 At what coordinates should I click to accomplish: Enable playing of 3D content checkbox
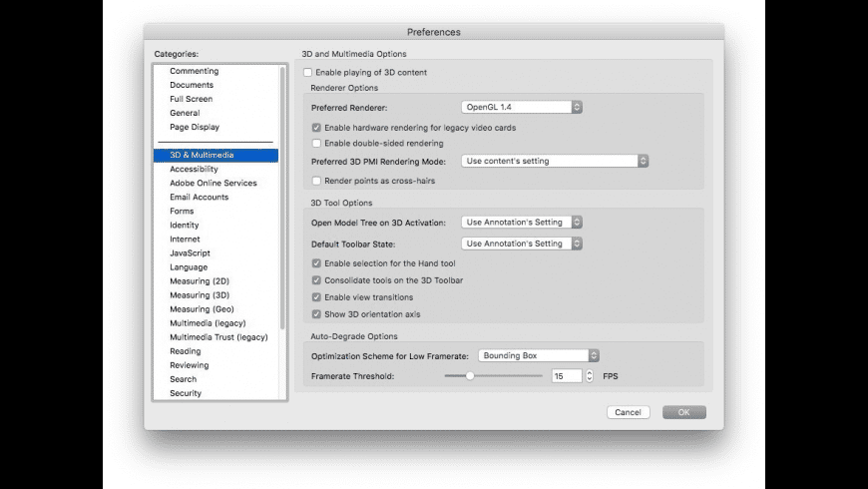(307, 73)
